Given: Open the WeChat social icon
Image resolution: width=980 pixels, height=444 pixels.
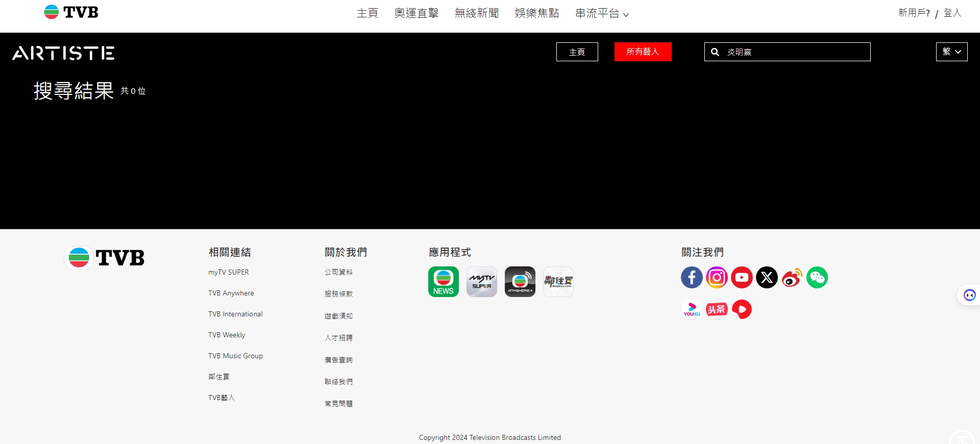Looking at the screenshot, I should pos(817,278).
